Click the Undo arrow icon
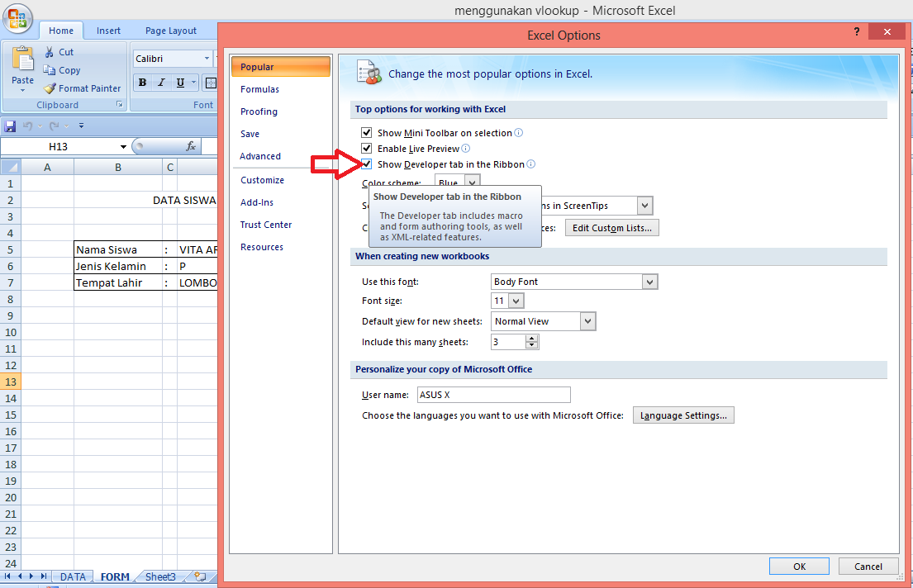This screenshot has height=588, width=913. [x=27, y=126]
